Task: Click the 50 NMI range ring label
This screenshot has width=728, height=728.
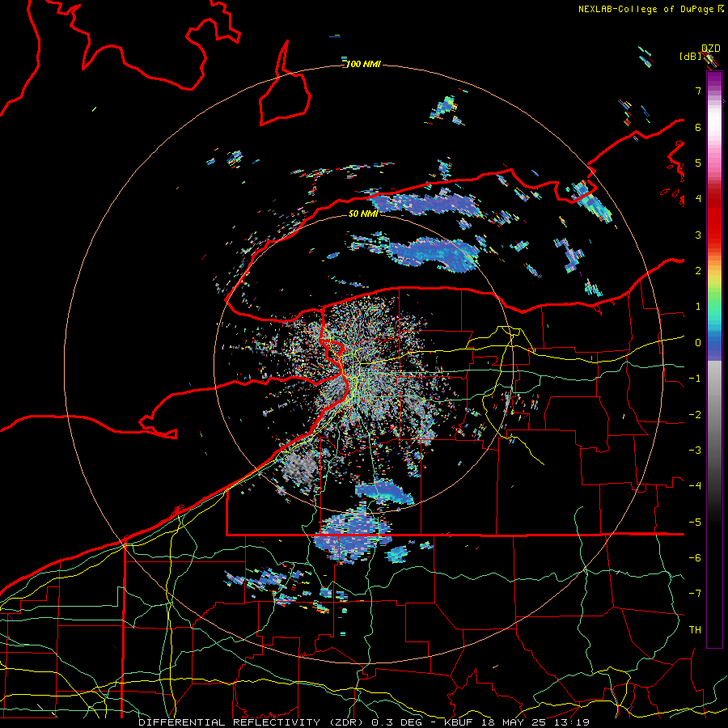Action: 363,214
